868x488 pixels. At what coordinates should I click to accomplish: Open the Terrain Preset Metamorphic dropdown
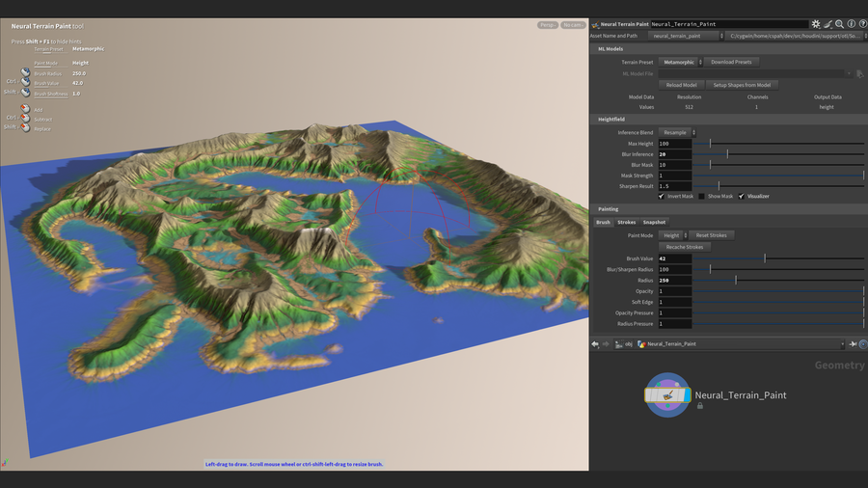pyautogui.click(x=680, y=62)
